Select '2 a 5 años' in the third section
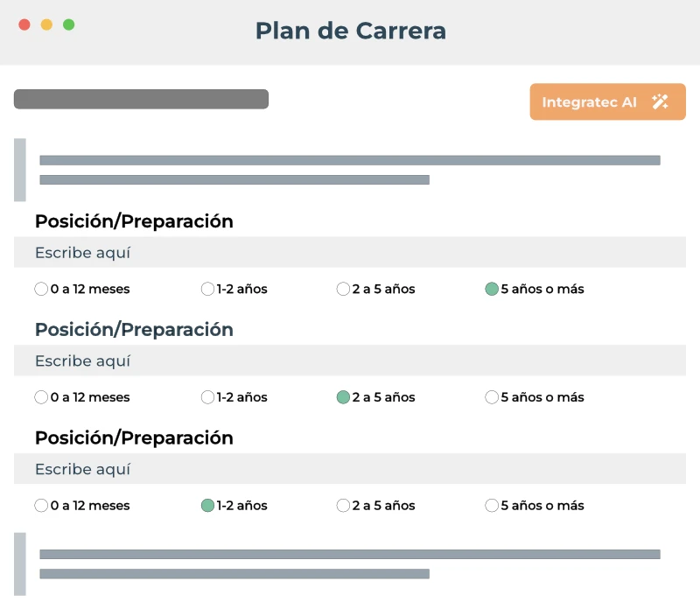 (x=343, y=506)
